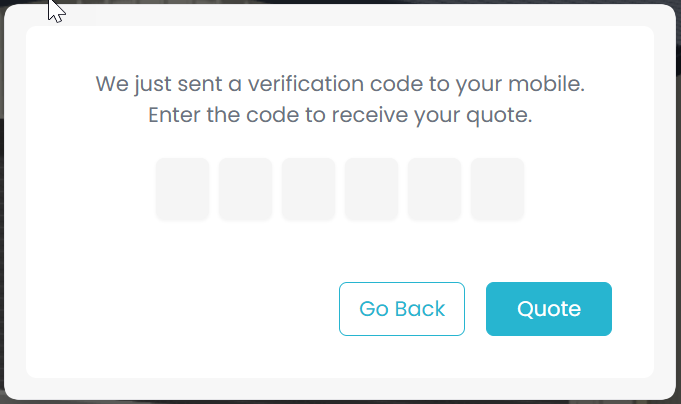681x404 pixels.
Task: Focus the second verification code digit box
Action: 245,188
